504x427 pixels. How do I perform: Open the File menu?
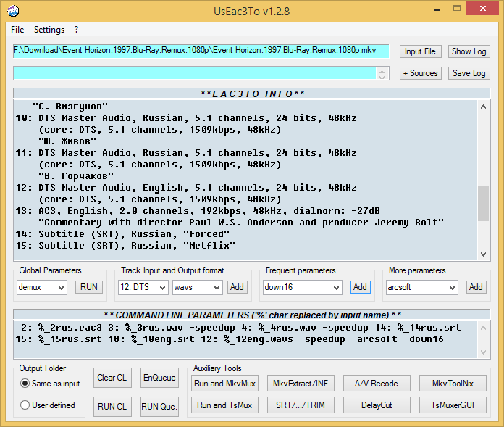[x=17, y=30]
